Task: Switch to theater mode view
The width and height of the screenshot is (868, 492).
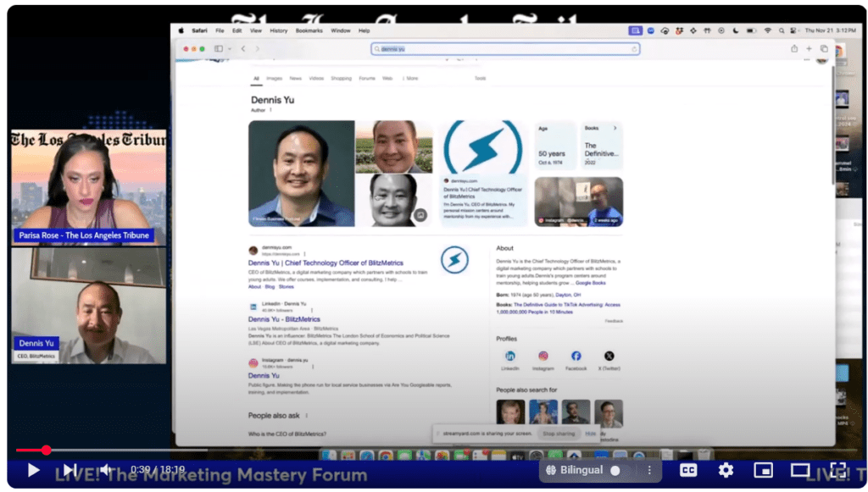Action: point(800,470)
